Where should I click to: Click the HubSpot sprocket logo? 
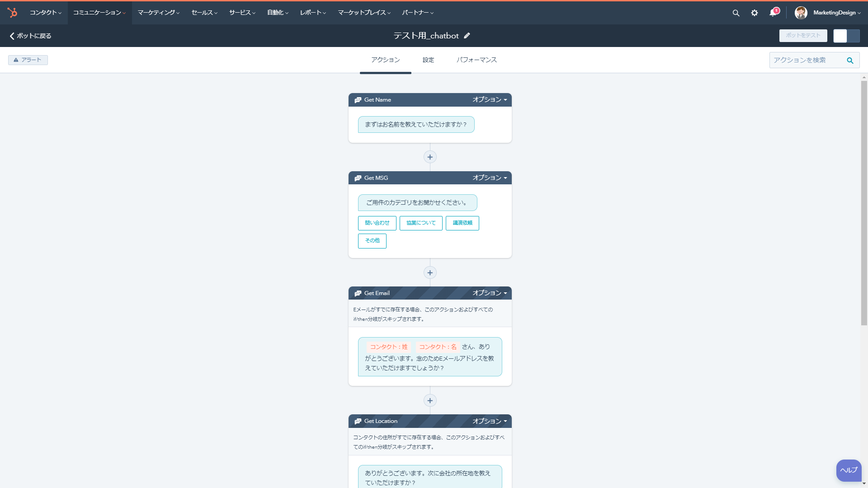[x=12, y=13]
